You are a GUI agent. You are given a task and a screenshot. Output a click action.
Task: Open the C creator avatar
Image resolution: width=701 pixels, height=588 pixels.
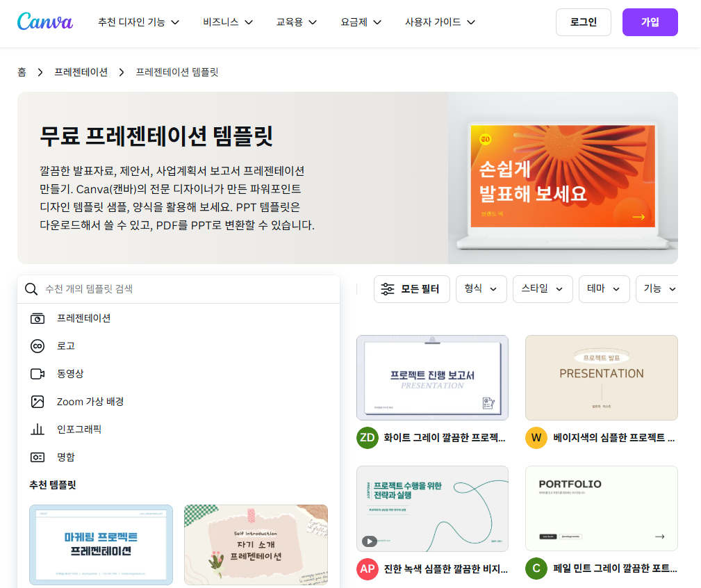tap(536, 569)
